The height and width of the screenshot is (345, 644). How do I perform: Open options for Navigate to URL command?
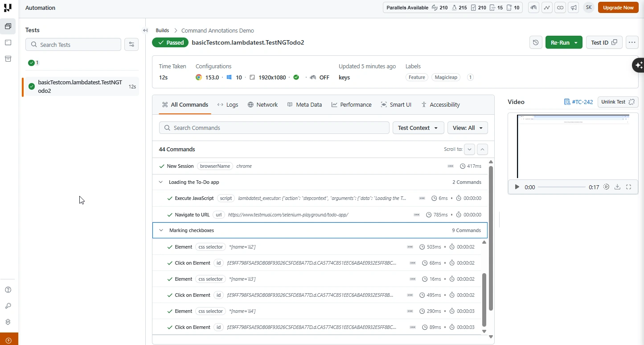coord(417,215)
